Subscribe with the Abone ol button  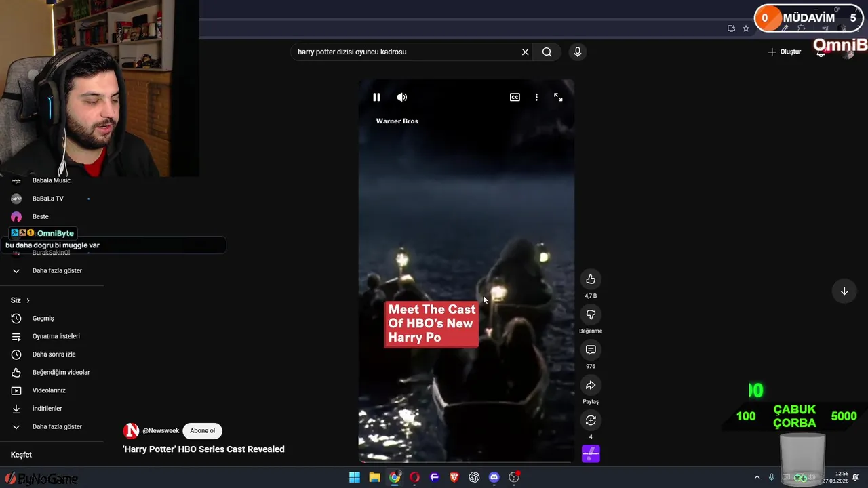(x=202, y=430)
